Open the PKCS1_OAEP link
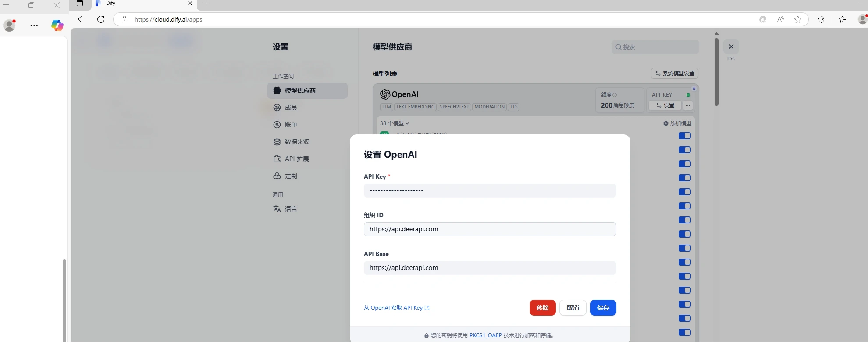 (485, 335)
